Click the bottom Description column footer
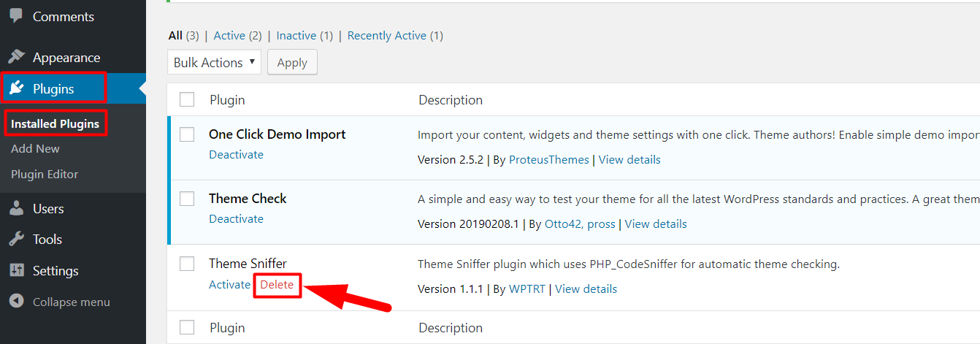The image size is (980, 344). [451, 327]
